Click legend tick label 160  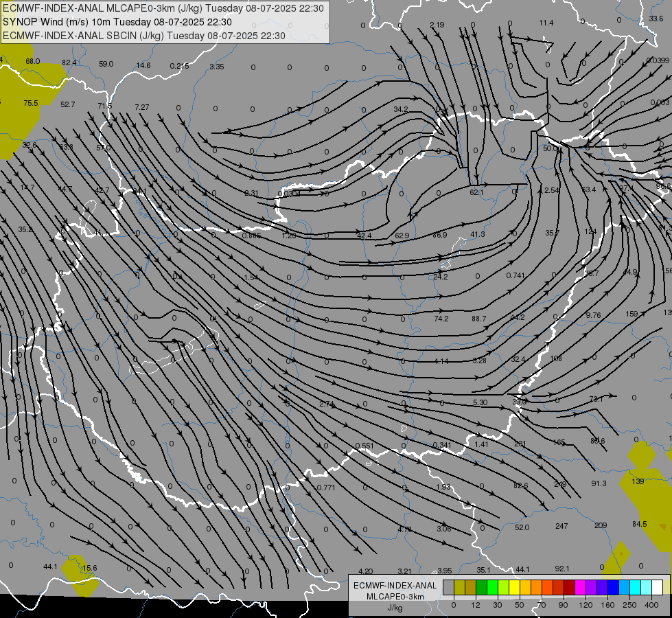coord(607,605)
